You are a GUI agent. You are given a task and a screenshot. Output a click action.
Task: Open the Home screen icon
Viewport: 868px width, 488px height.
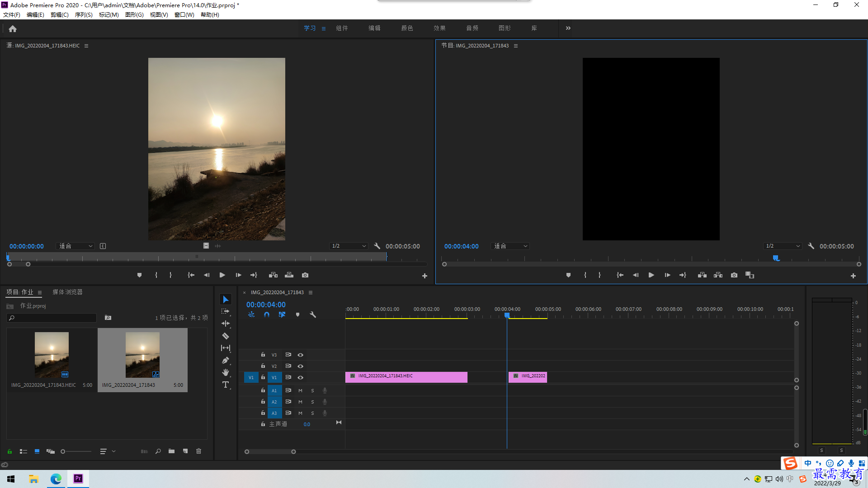[13, 28]
